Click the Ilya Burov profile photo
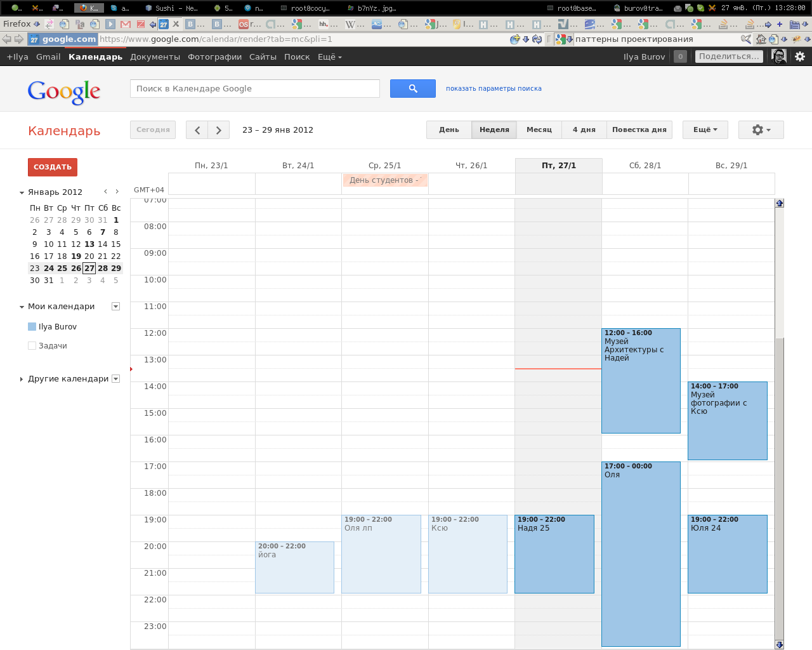Viewport: 812px width, 650px height. pyautogui.click(x=779, y=56)
